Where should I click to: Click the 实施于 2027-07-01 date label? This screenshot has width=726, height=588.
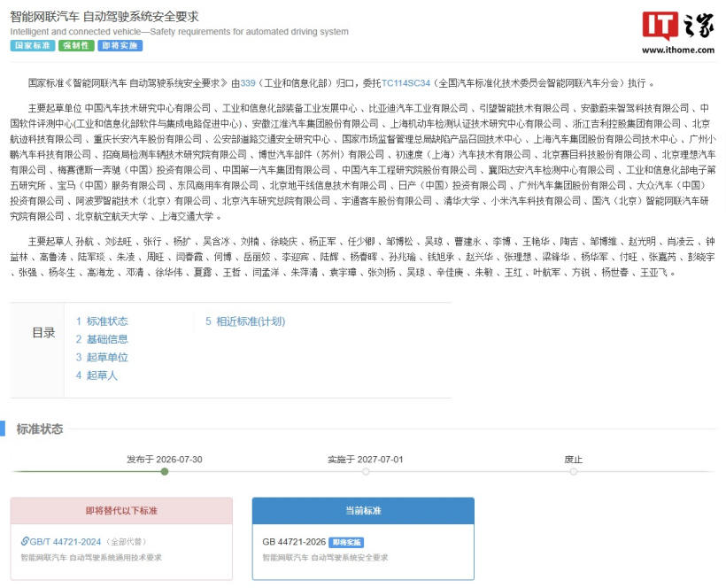point(366,460)
